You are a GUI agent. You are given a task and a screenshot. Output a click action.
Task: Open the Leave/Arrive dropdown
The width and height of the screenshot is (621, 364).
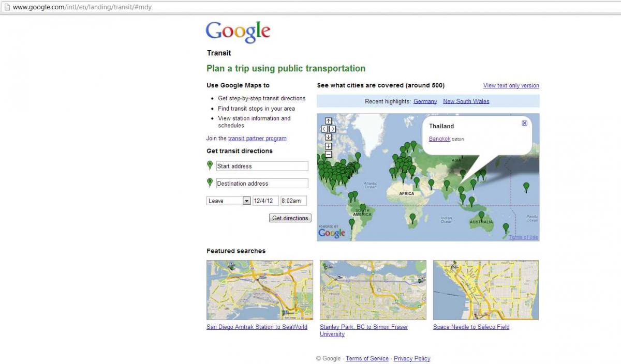(x=229, y=201)
